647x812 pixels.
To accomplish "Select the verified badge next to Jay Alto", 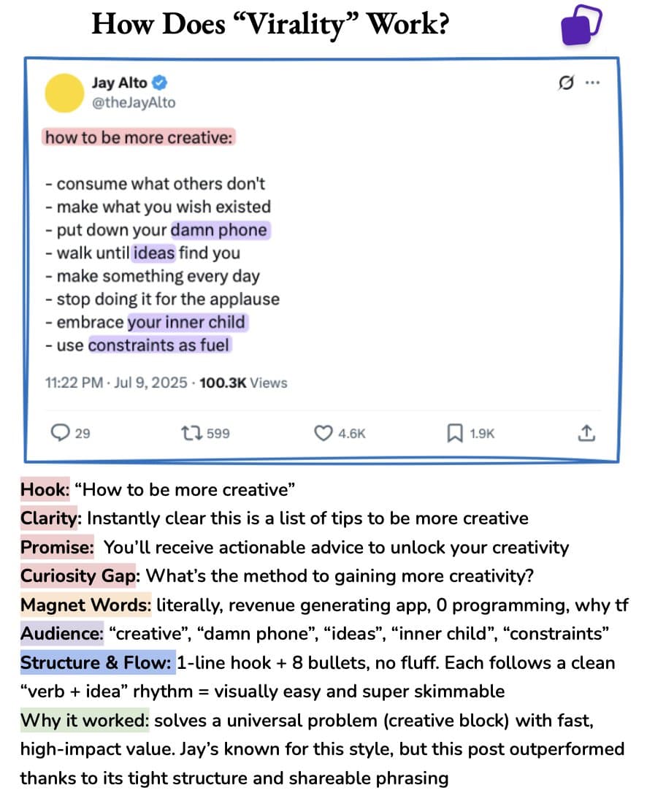I will point(159,83).
